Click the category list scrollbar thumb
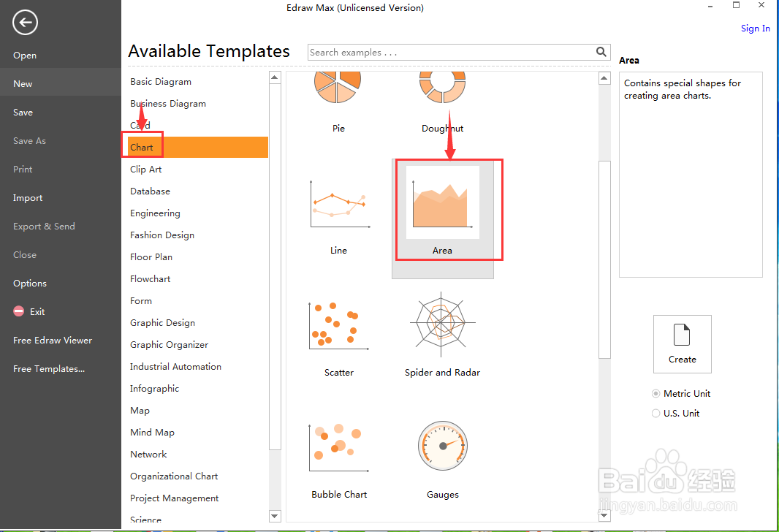779x532 pixels. (275, 267)
